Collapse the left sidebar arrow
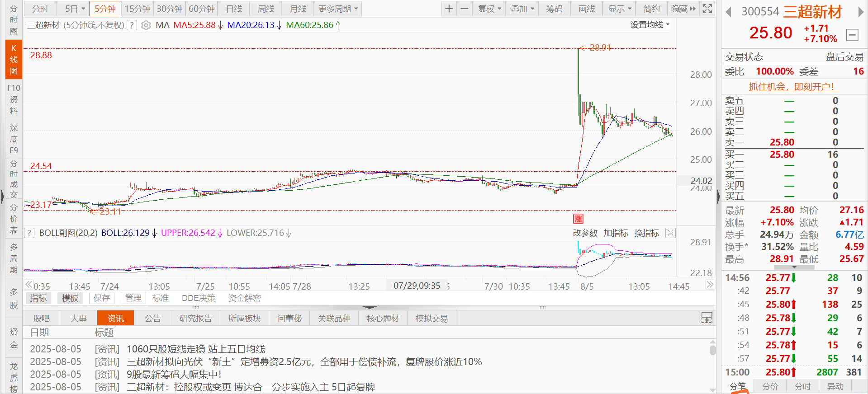Viewport: 868px width, 394px height. (x=2, y=197)
